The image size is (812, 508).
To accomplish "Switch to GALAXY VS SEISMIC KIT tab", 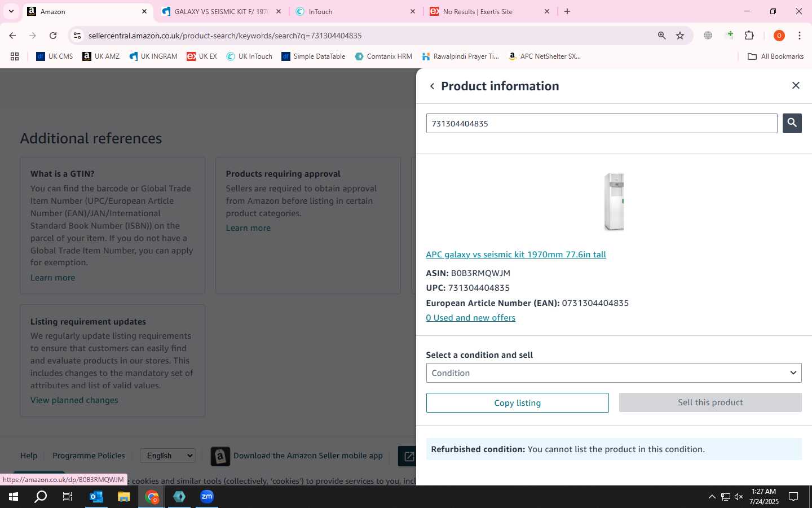I will (220, 11).
